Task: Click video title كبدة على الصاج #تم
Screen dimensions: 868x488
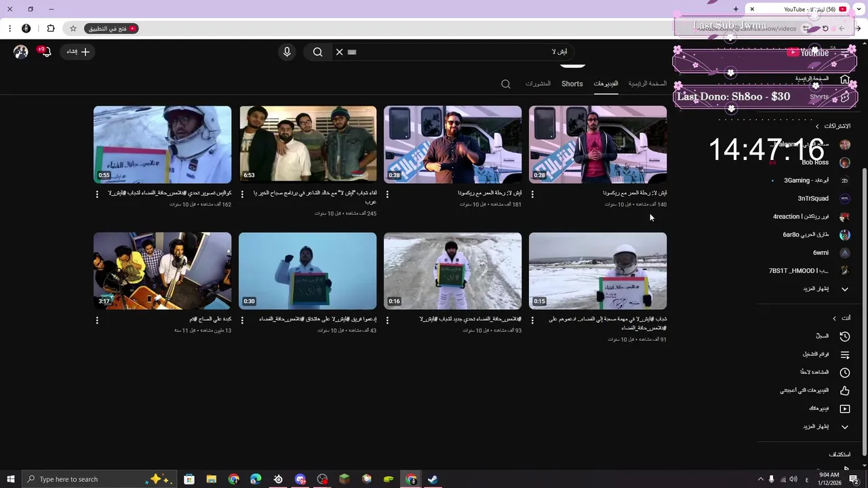Action: tap(210, 319)
